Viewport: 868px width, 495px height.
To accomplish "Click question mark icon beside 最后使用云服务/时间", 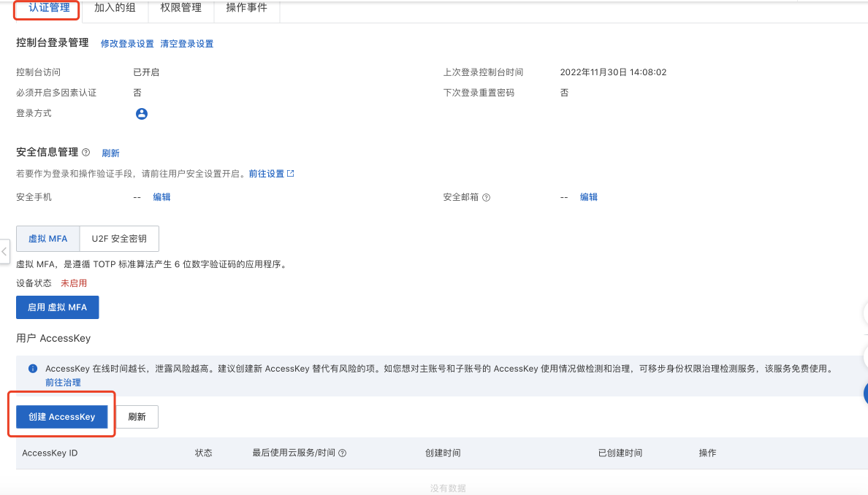I will [x=341, y=453].
